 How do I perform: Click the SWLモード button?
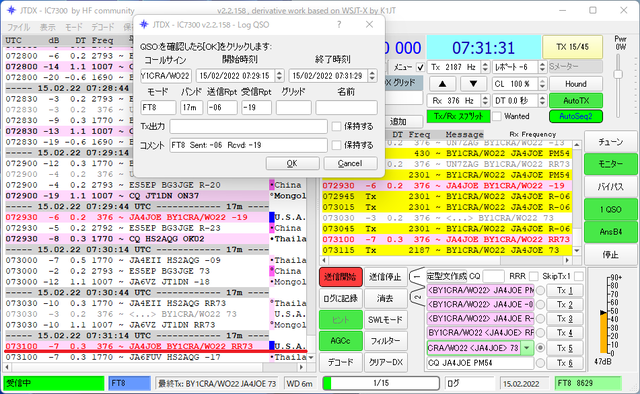point(385,320)
